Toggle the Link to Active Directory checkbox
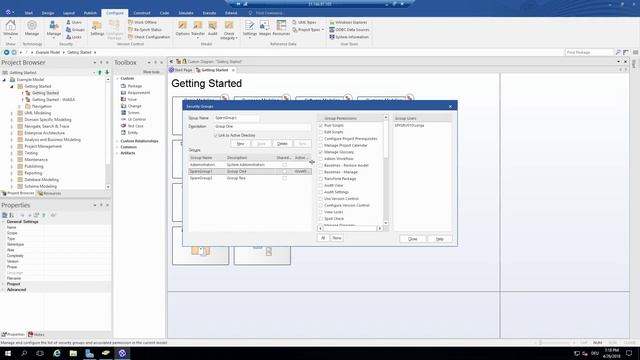The height and width of the screenshot is (360, 640). [x=216, y=135]
